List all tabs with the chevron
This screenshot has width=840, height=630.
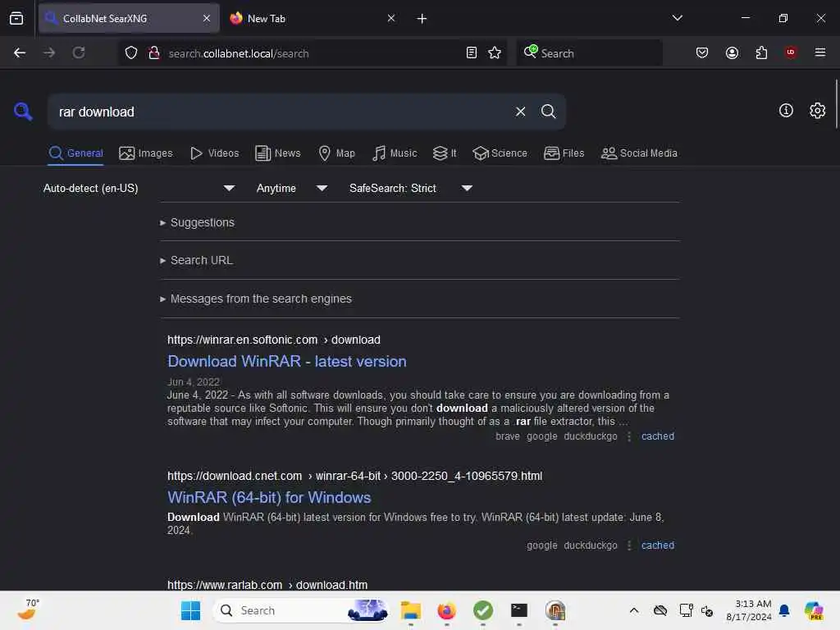pos(677,18)
